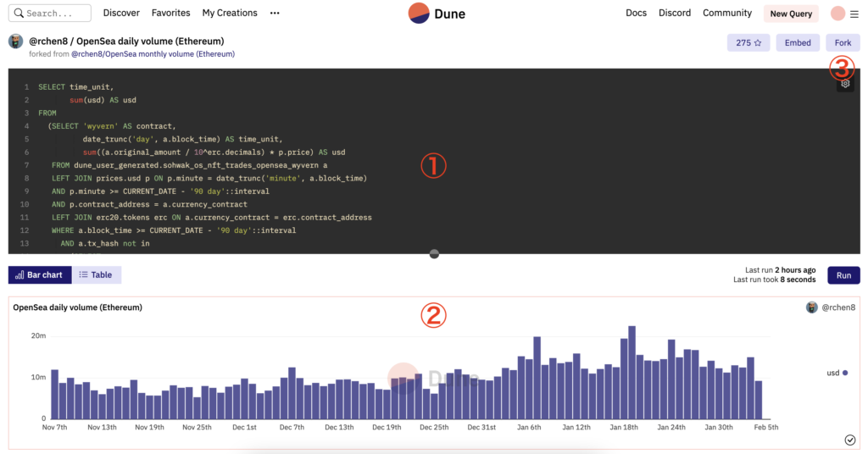This screenshot has height=454, width=868.
Task: Click rchen8's avatar beside the query title
Action: [16, 42]
